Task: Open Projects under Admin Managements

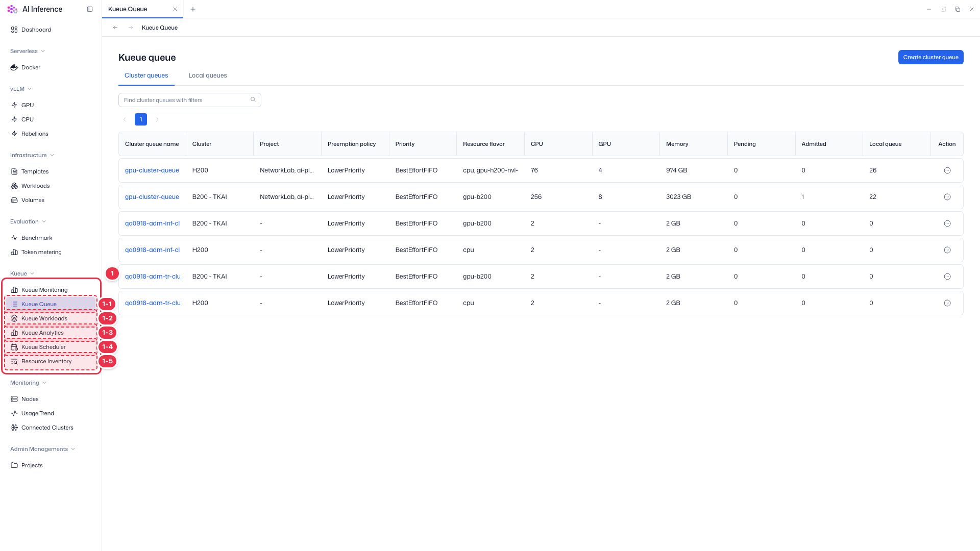Action: click(27, 465)
